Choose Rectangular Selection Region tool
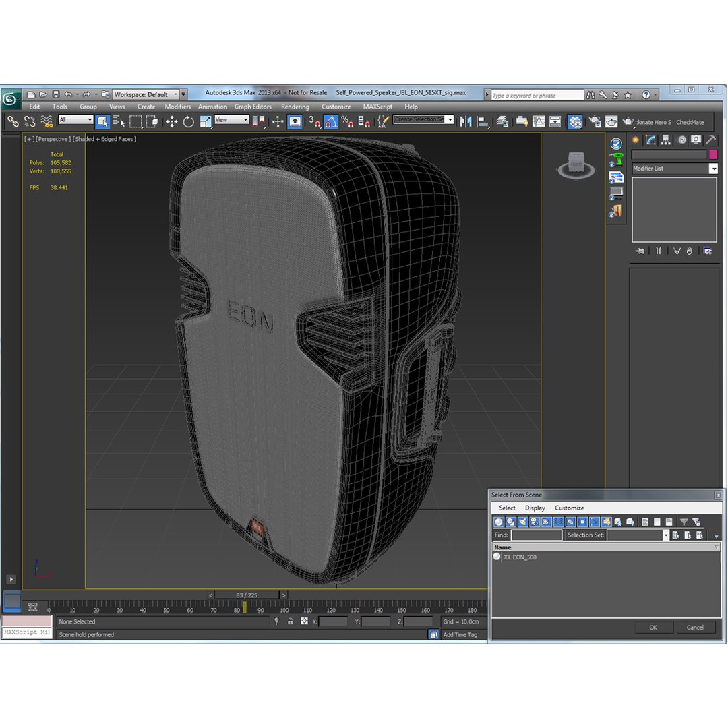Image resolution: width=728 pixels, height=728 pixels. (135, 121)
